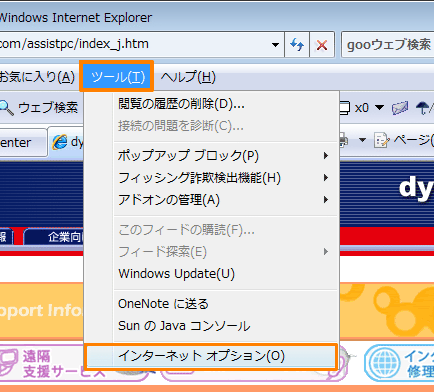Click the refresh arrows icon
The image size is (434, 392).
[x=297, y=45]
